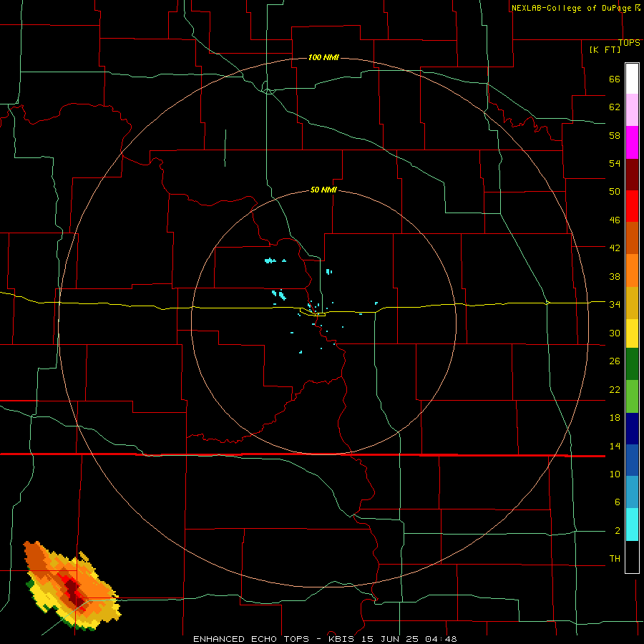644x644 pixels.
Task: Click the cyan 6 kft legend swatch
Action: pos(632,525)
